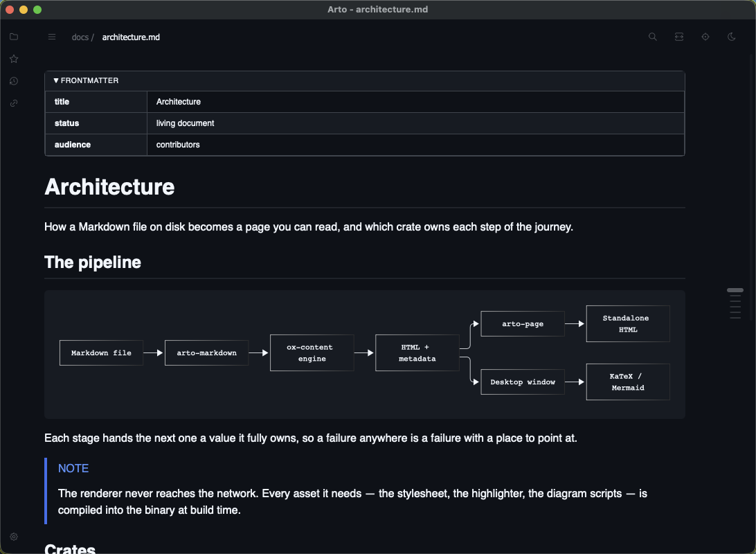Image resolution: width=756 pixels, height=554 pixels.
Task: Click the 'The pipeline' heading
Action: click(93, 262)
